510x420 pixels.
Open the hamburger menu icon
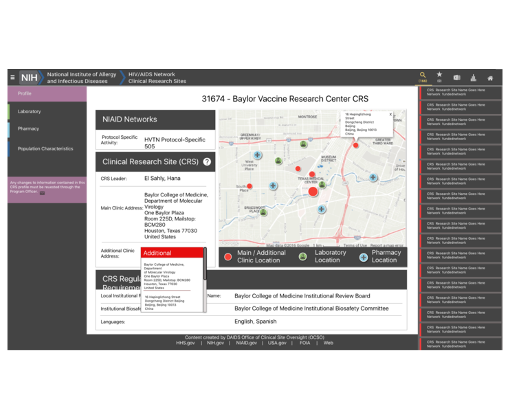coord(12,77)
